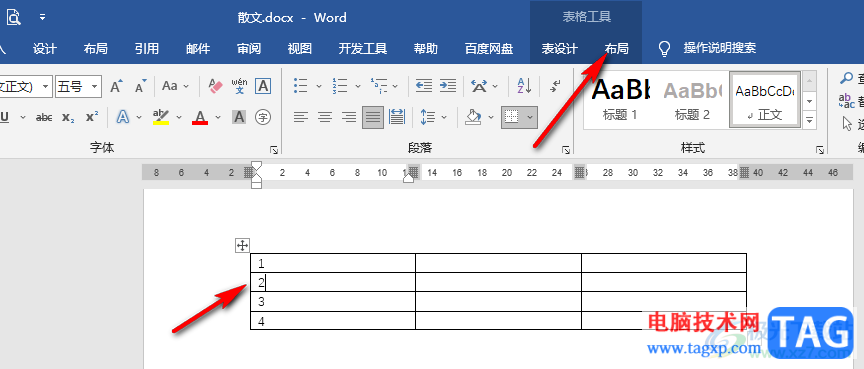Open Text Effects glowing A icon

click(123, 117)
